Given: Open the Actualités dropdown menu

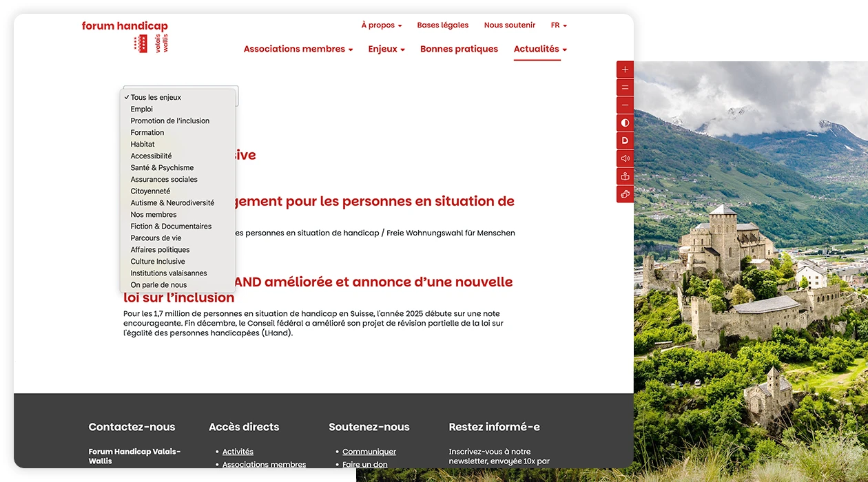Looking at the screenshot, I should click(539, 48).
